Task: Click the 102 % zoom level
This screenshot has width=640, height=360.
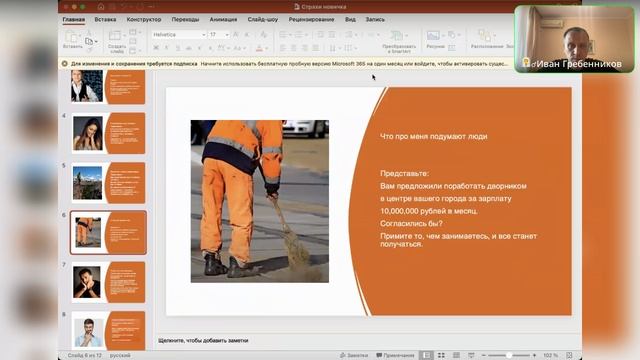Action: (550, 356)
